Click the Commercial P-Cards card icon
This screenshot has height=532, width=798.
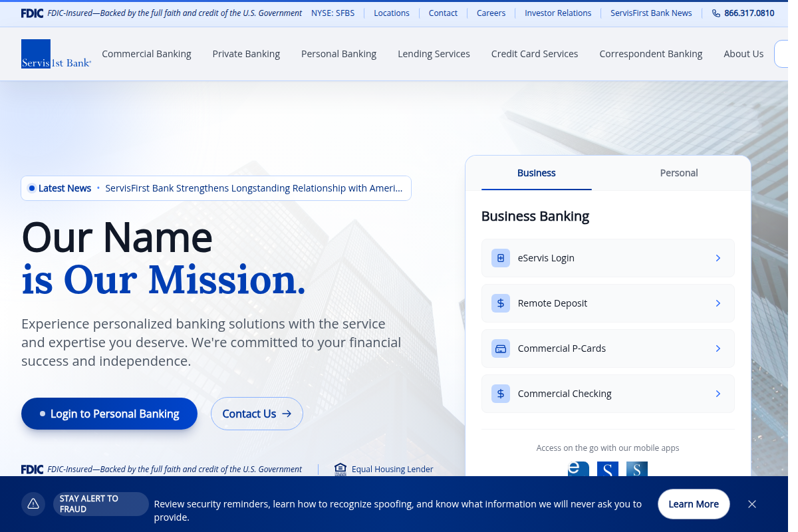[501, 348]
